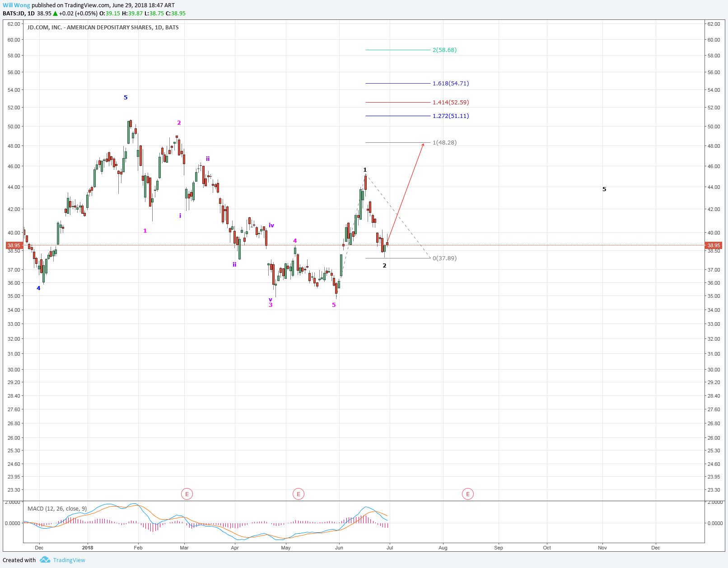The width and height of the screenshot is (728, 568).
Task: Open Will Wong author profile link
Action: tap(16, 5)
